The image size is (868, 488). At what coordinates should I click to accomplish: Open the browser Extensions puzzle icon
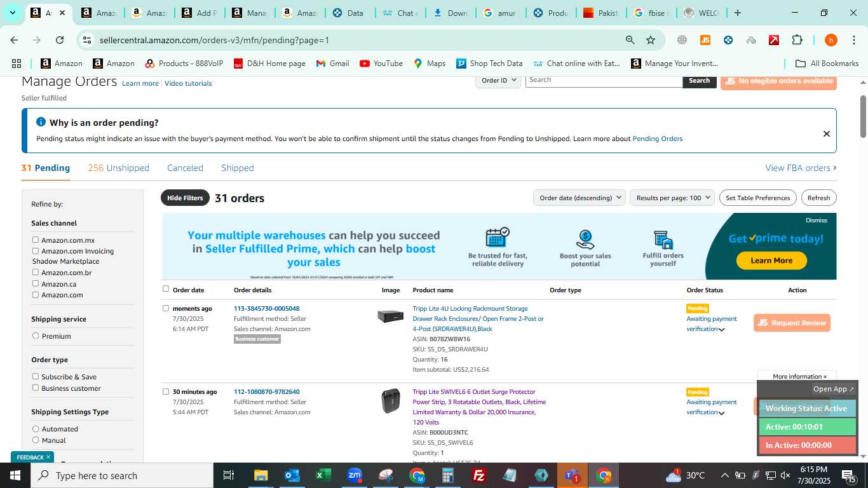click(x=797, y=40)
